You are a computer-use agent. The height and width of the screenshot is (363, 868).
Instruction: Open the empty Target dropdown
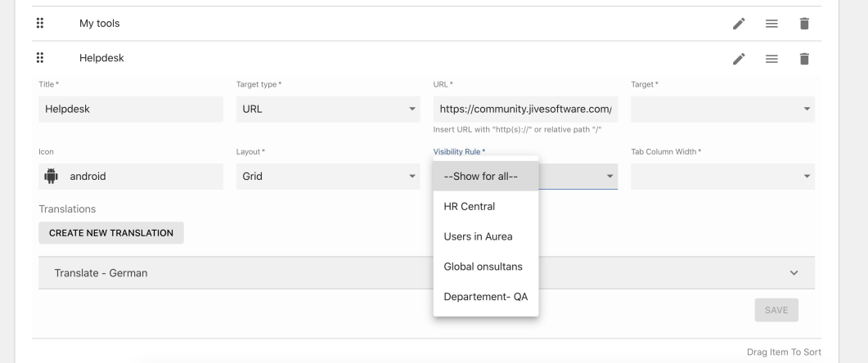[722, 109]
